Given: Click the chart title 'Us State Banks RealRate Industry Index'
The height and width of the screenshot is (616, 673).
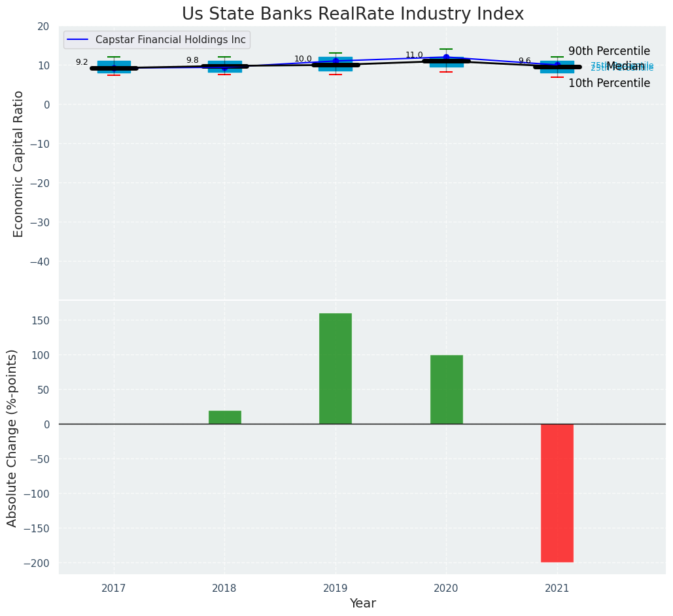Looking at the screenshot, I should tap(353, 14).
